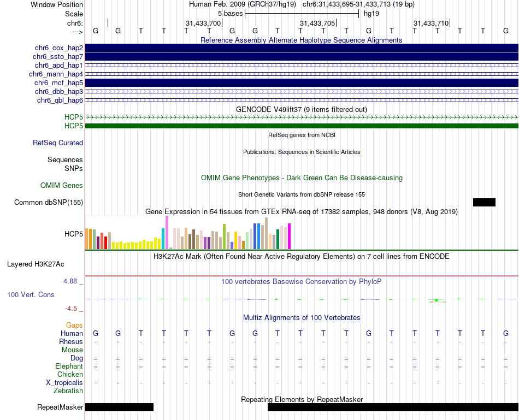Click the Repeating Elements by RepeatMasker title
519x420 pixels.
(302, 399)
